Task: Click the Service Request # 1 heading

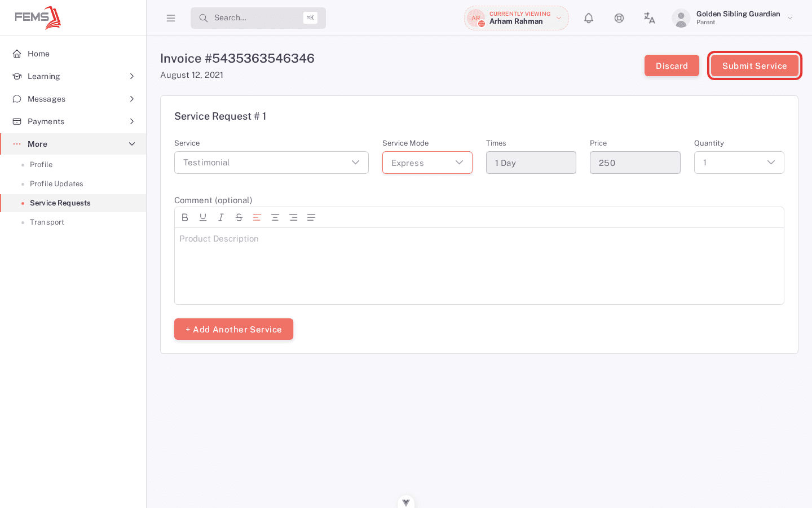Action: (220, 116)
